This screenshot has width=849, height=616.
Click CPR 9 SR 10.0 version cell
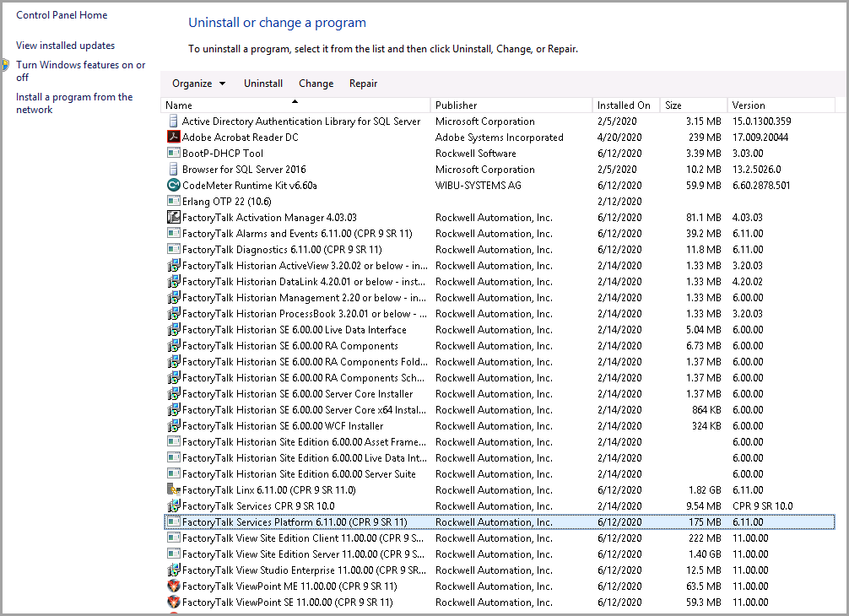coord(762,505)
